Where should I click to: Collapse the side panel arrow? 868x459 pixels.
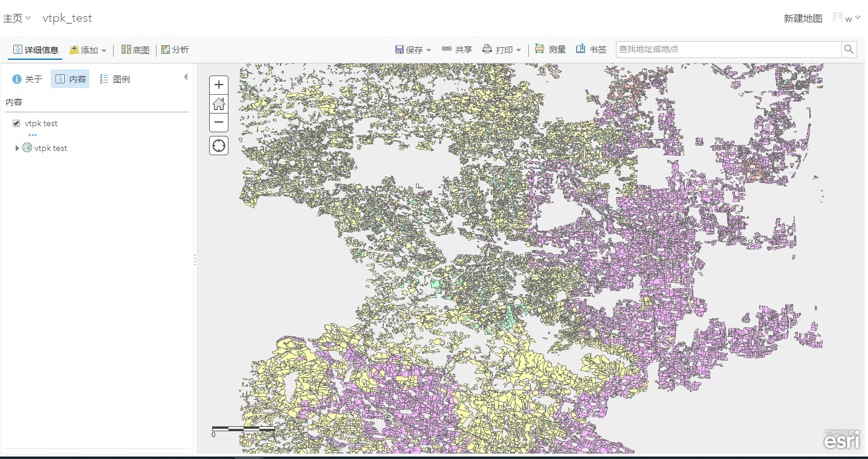click(186, 77)
